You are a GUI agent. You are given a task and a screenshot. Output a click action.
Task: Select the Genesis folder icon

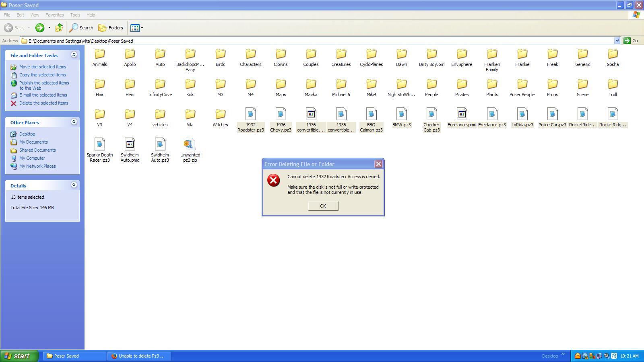pyautogui.click(x=582, y=54)
